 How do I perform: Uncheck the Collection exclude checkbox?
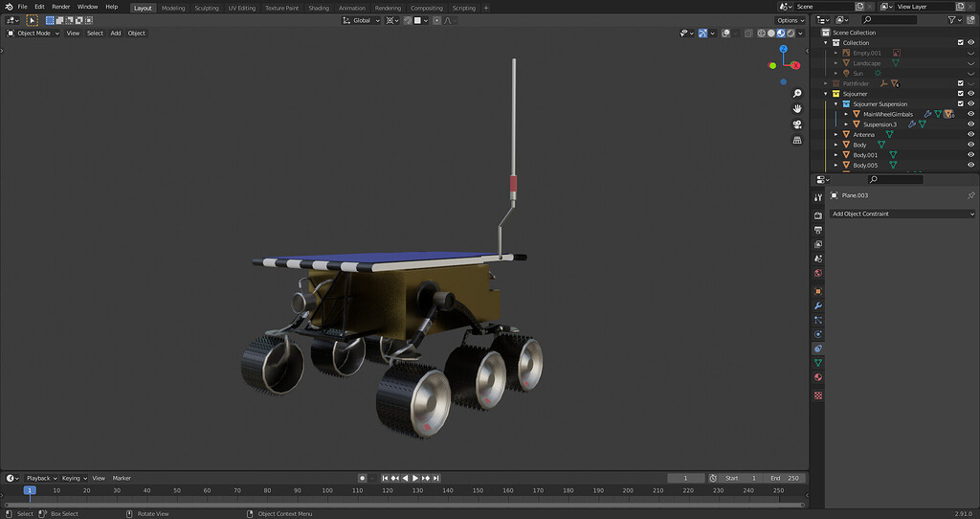point(961,42)
